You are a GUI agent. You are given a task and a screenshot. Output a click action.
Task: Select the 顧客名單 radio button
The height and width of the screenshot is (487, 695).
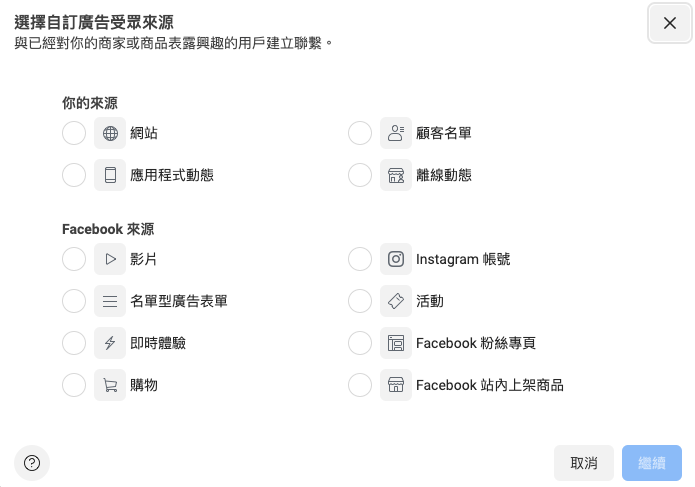pyautogui.click(x=360, y=133)
